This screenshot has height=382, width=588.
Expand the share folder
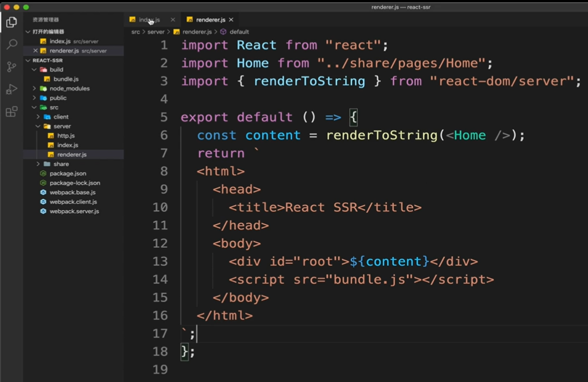(38, 164)
